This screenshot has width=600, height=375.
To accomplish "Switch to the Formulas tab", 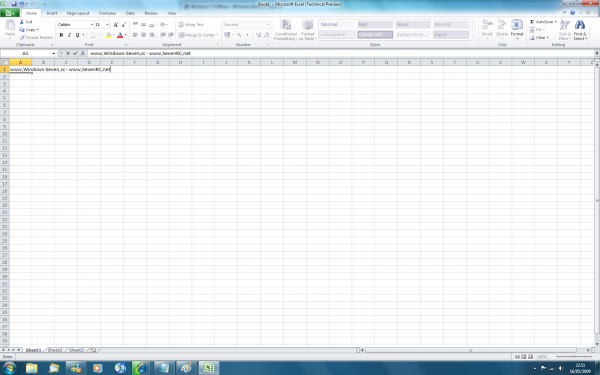I will point(107,13).
